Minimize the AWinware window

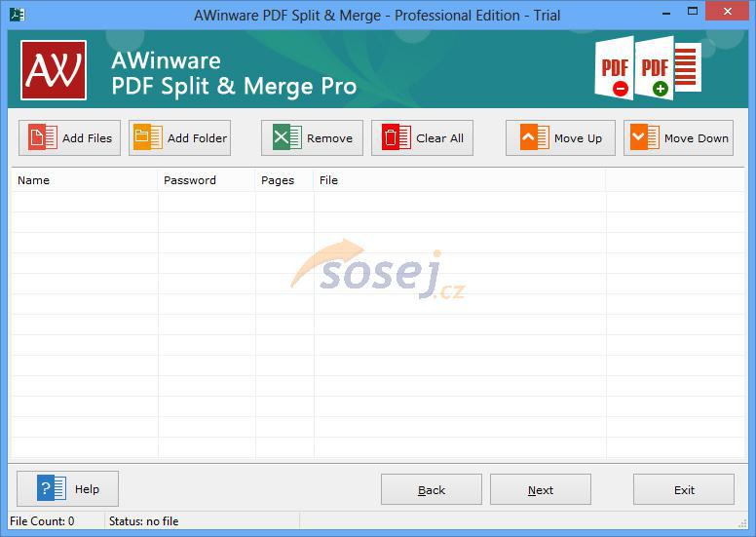click(666, 13)
